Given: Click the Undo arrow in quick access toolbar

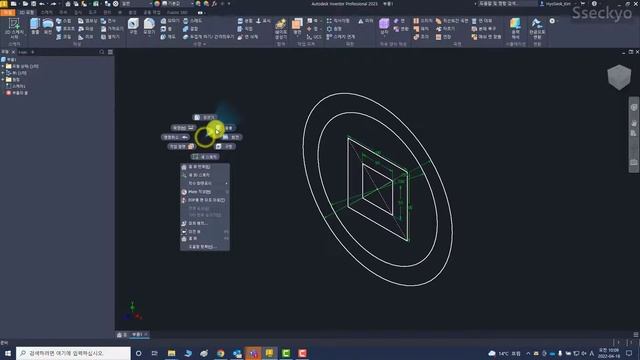Looking at the screenshot, I should 42,4.
